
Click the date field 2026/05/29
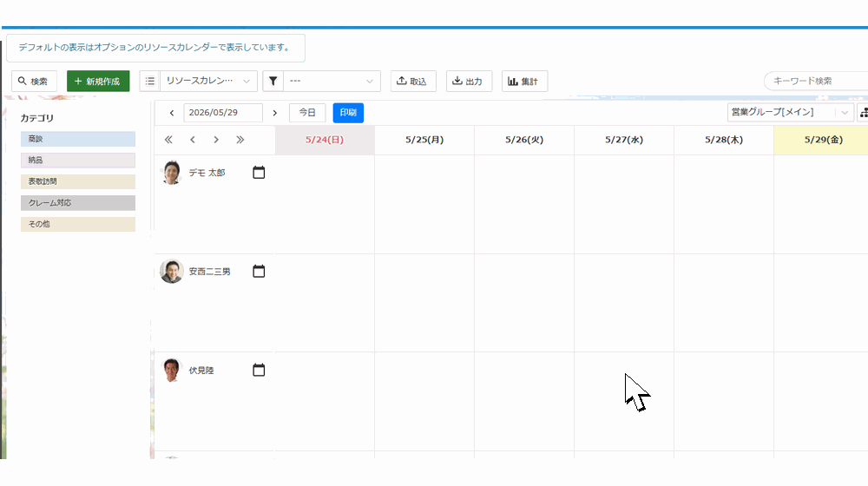pos(223,113)
